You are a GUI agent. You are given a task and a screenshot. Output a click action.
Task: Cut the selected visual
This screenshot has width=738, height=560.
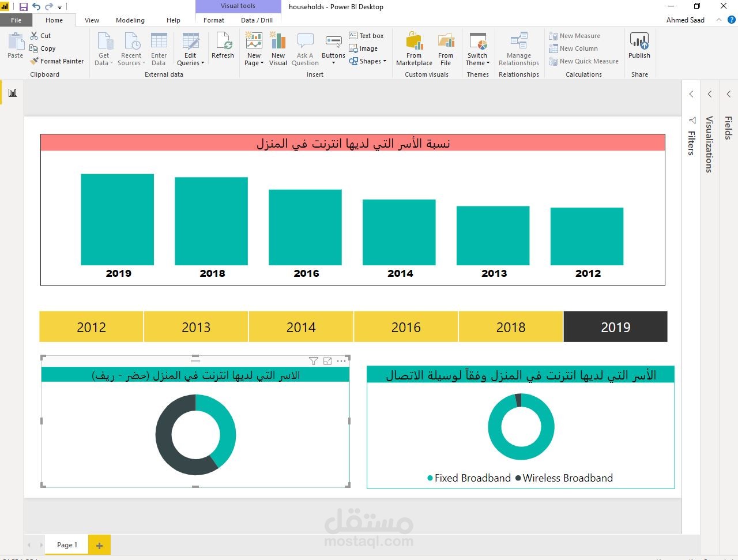pos(41,36)
